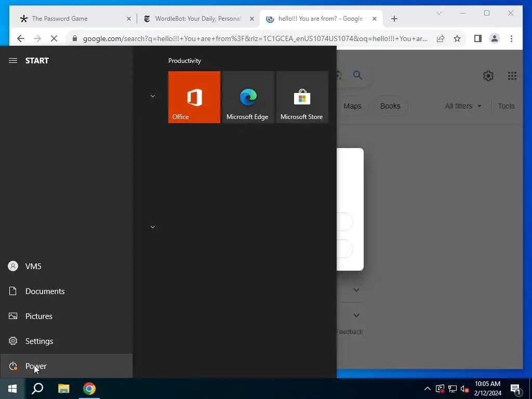Image resolution: width=532 pixels, height=399 pixels.
Task: Open Settings from Start menu
Action: click(66, 341)
